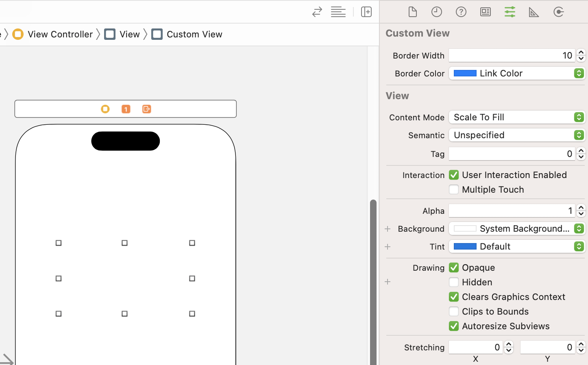Click the Tag stepper

[581, 154]
